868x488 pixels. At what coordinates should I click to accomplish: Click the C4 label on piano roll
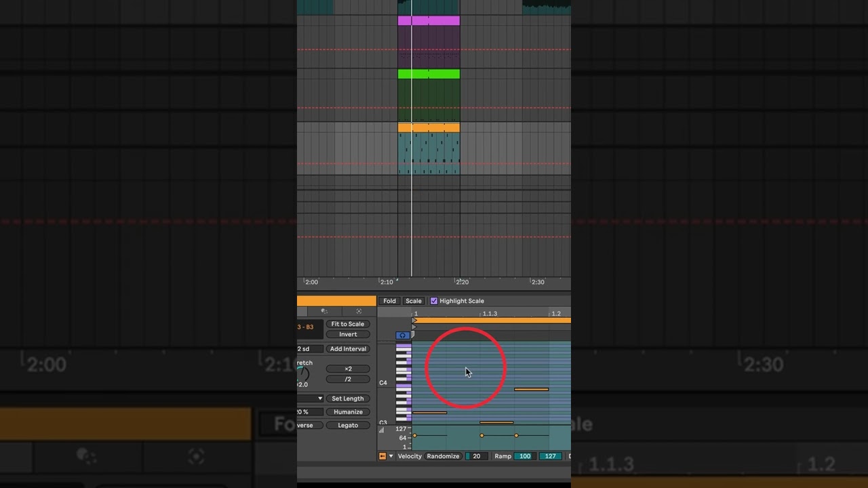[x=383, y=383]
